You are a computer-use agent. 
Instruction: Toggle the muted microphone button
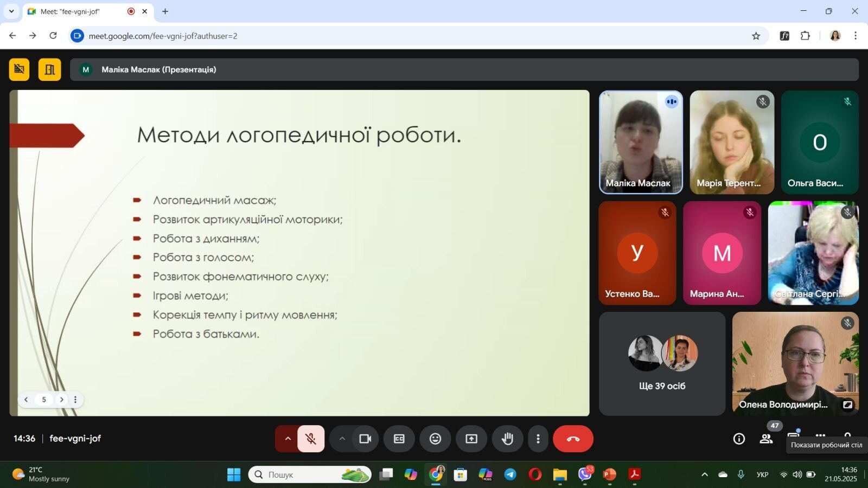311,439
